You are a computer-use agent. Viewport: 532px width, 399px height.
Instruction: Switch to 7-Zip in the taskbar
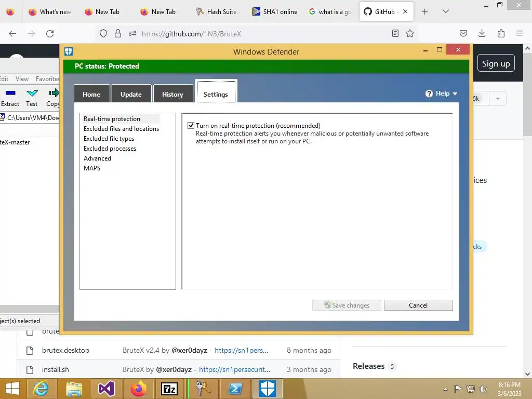(x=169, y=389)
